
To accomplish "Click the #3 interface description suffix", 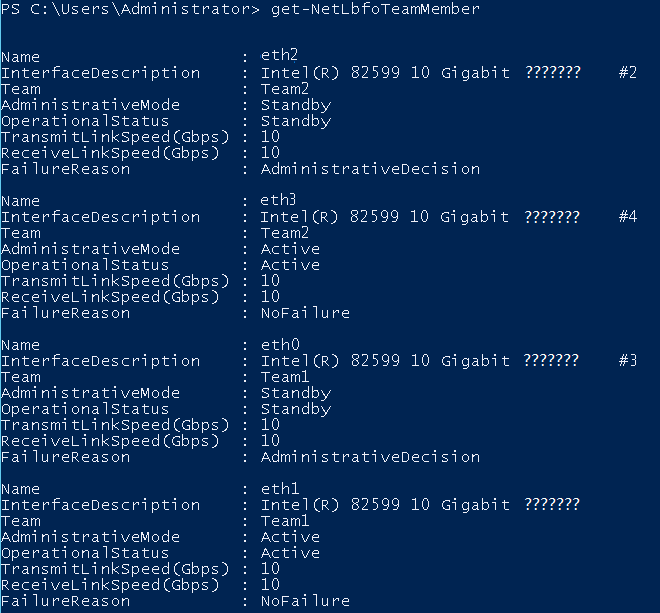I will tap(628, 360).
